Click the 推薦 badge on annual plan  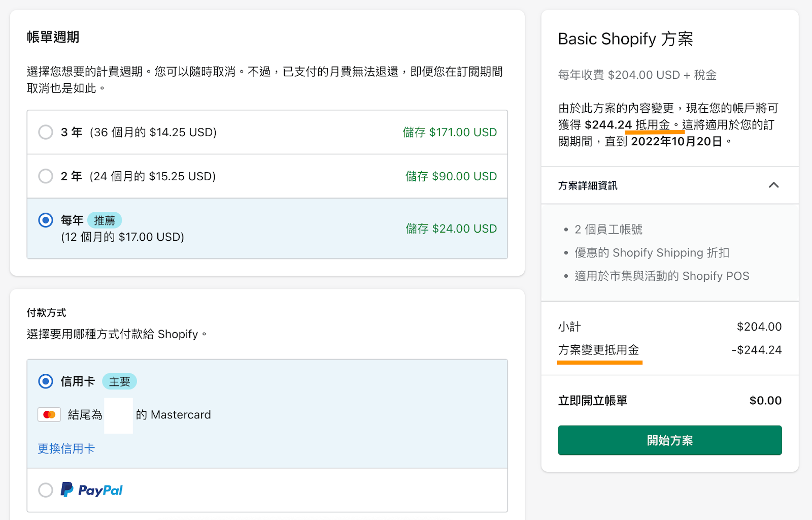point(105,220)
